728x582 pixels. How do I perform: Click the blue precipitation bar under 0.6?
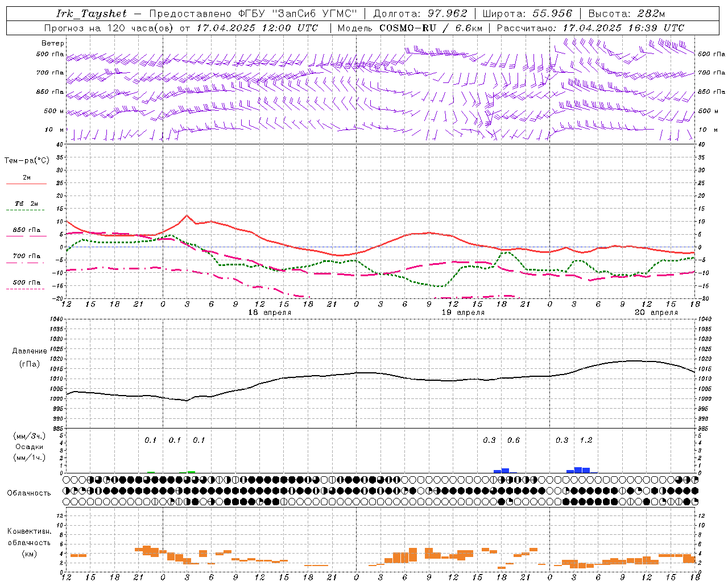tap(505, 471)
